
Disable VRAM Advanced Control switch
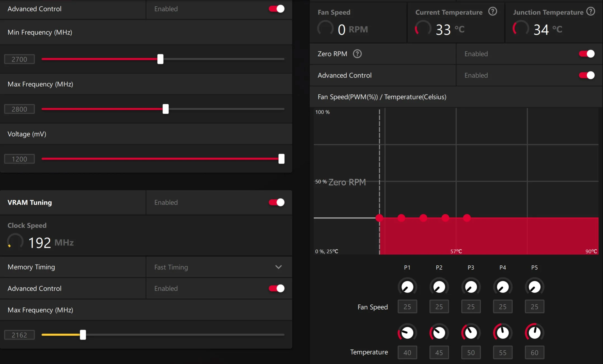276,288
